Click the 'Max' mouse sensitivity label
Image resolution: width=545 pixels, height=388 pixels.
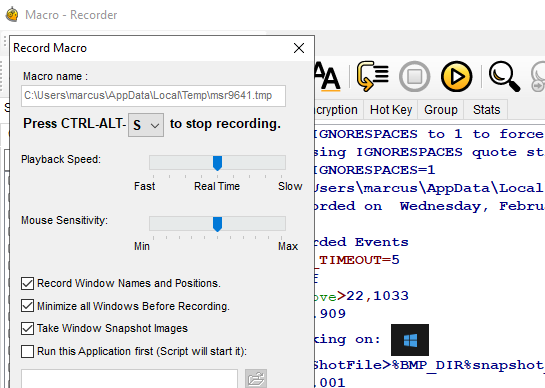(x=288, y=246)
